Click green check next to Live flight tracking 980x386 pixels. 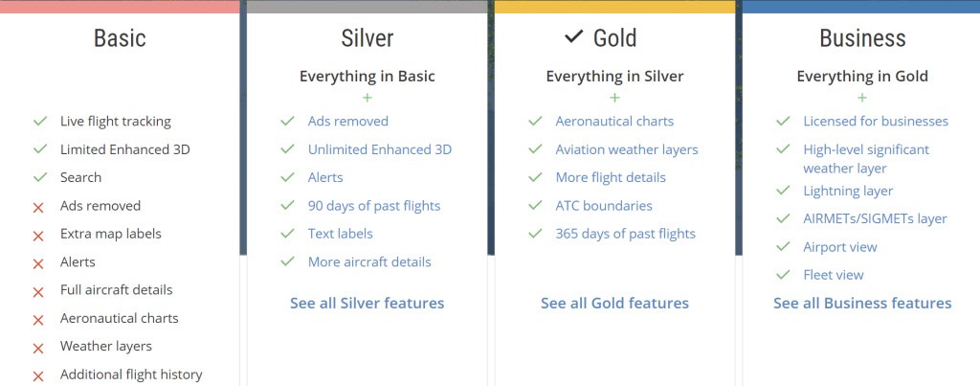click(x=40, y=122)
